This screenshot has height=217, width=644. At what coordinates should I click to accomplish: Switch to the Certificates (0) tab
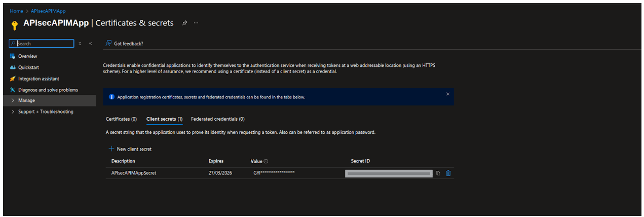[121, 119]
